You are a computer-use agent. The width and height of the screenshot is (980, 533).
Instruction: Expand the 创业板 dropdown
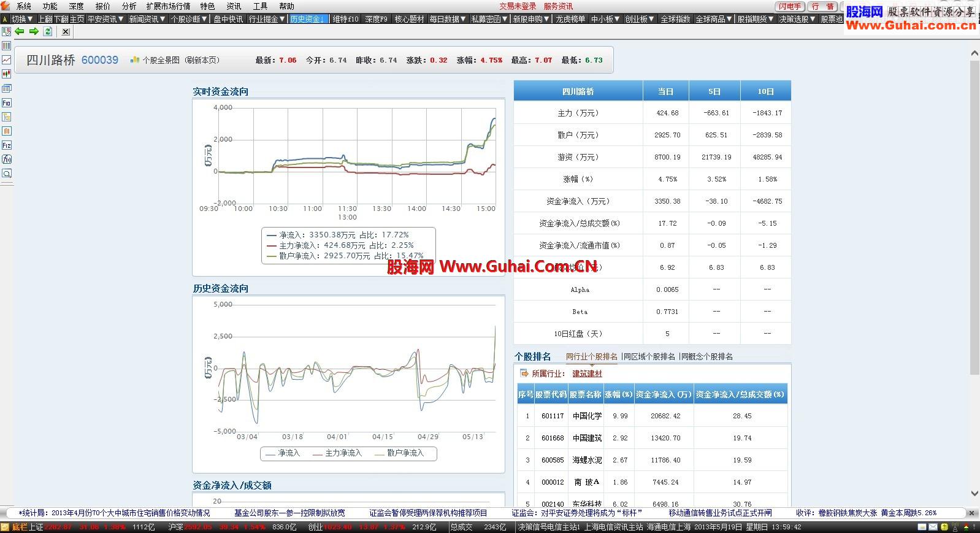click(x=640, y=19)
